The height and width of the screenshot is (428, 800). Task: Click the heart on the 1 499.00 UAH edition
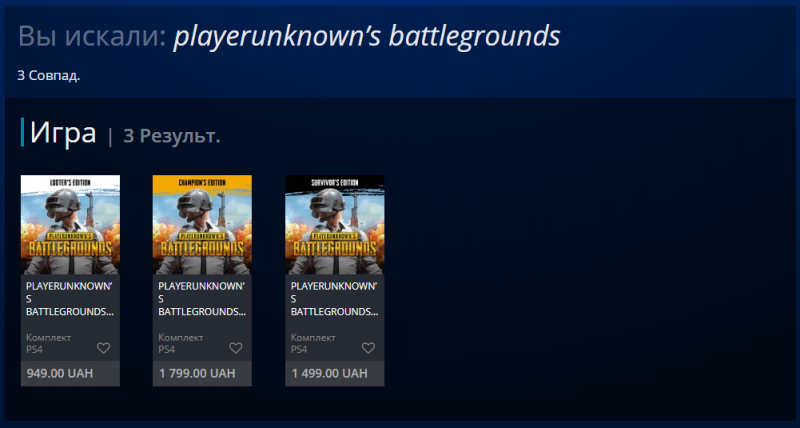tap(368, 348)
